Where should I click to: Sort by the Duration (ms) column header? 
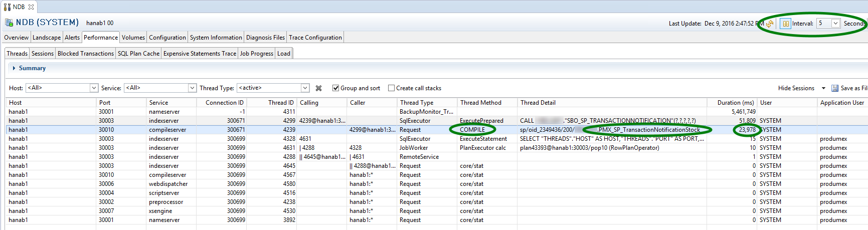click(736, 103)
